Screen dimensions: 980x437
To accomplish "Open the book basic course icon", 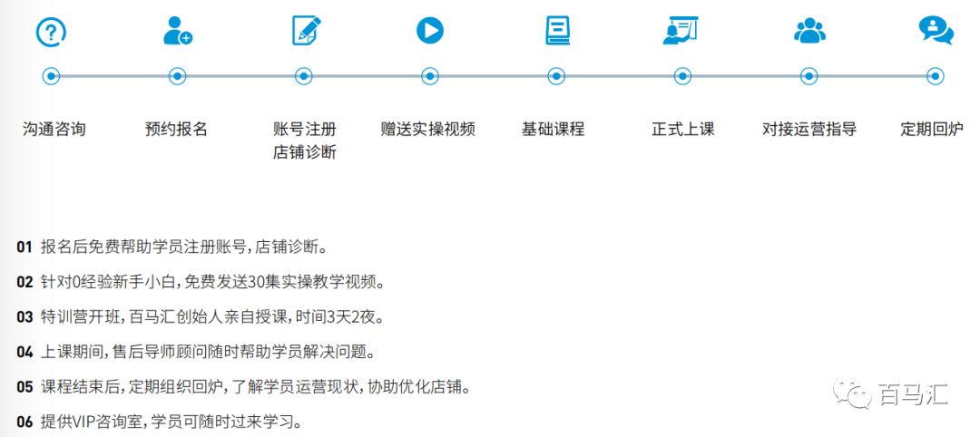I will 557,32.
